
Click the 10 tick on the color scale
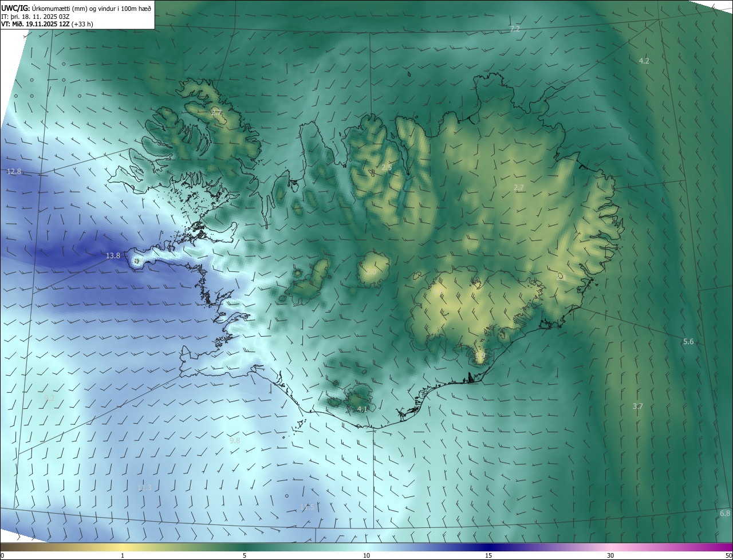[366, 555]
